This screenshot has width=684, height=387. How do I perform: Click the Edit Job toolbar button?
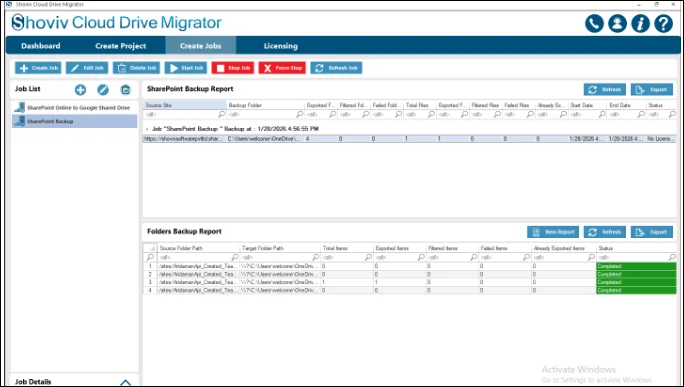coord(87,68)
